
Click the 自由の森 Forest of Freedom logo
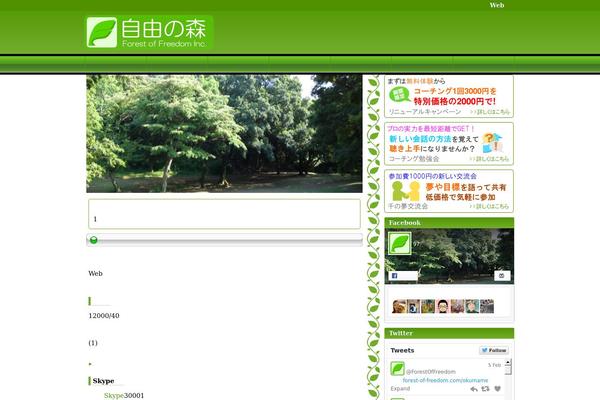[150, 32]
